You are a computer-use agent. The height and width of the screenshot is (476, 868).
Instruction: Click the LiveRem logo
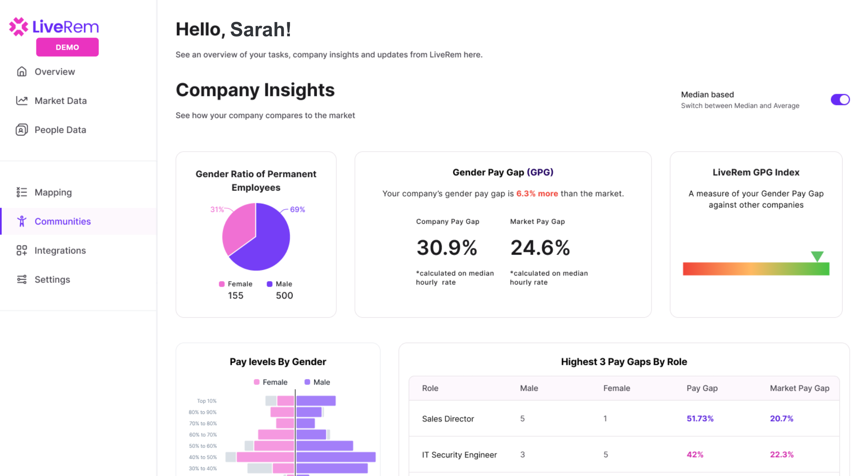(x=54, y=27)
